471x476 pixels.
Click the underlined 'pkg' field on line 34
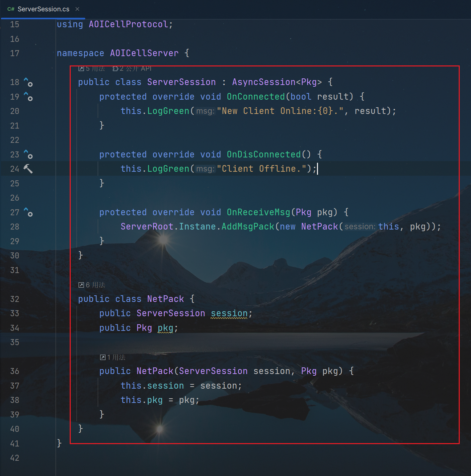(166, 328)
